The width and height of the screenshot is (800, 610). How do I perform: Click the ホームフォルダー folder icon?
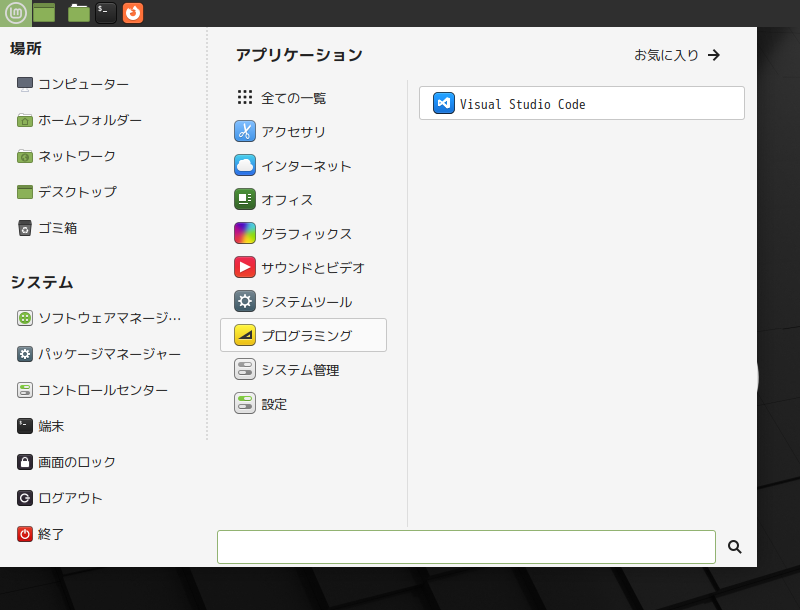tap(24, 120)
